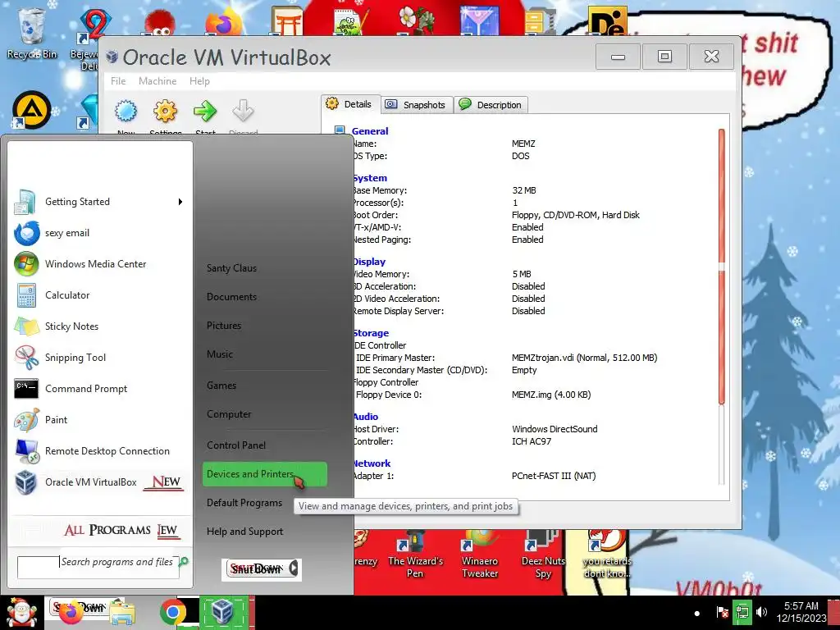Click the Shut Down button

[256, 569]
